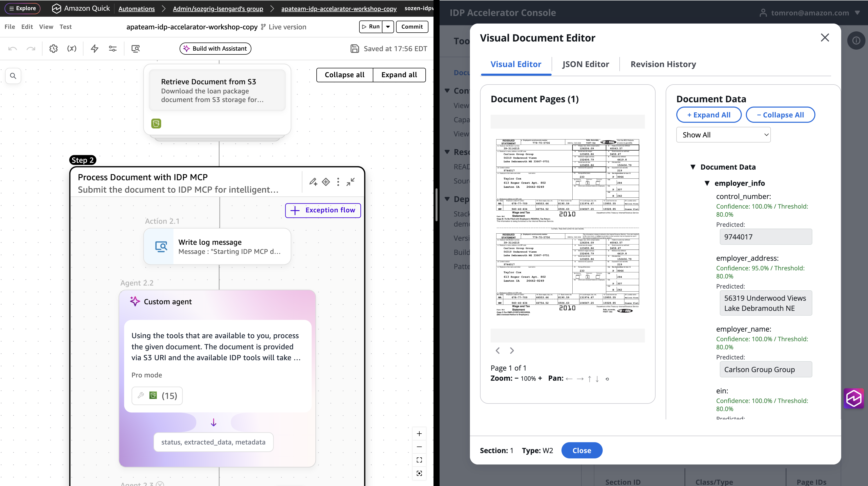This screenshot has height=486, width=868.
Task: Open the Edit menu
Action: [x=27, y=27]
